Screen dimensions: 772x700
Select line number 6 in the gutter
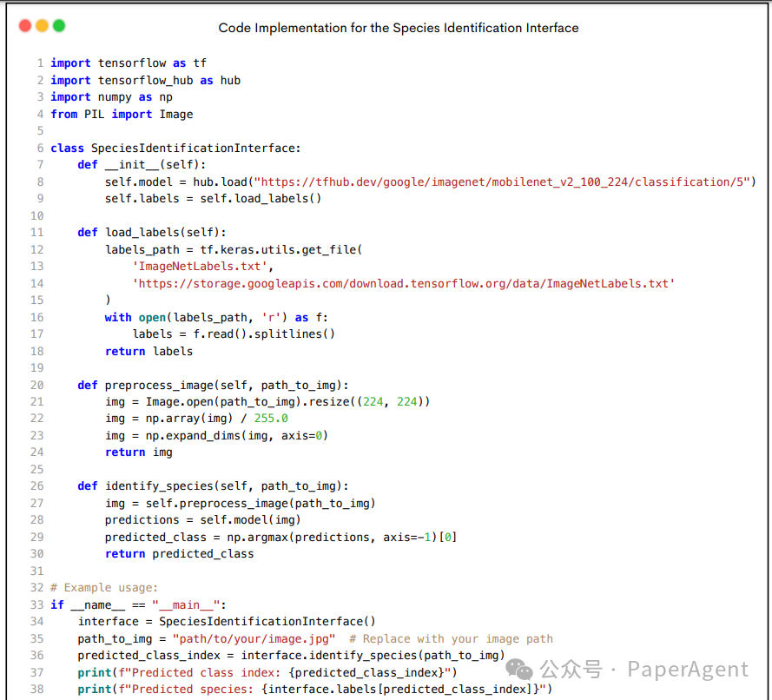[x=40, y=148]
